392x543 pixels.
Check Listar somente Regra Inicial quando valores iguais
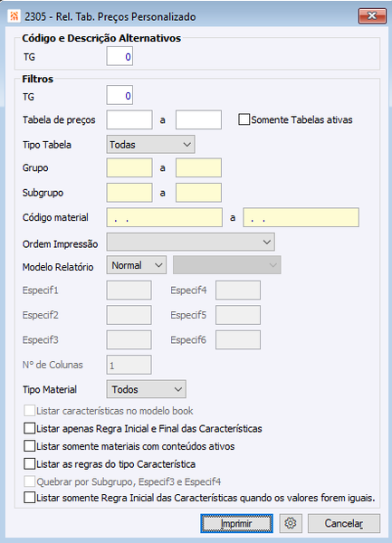30,498
